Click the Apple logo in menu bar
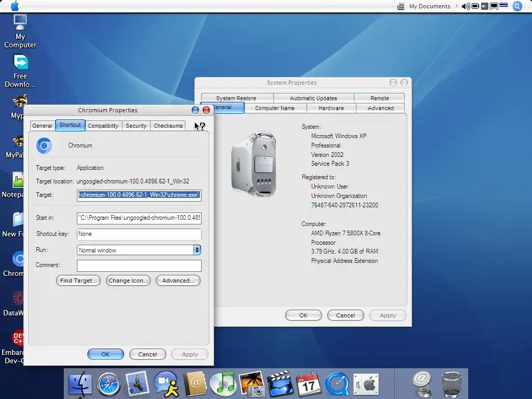The height and width of the screenshot is (399, 532). (x=15, y=6)
